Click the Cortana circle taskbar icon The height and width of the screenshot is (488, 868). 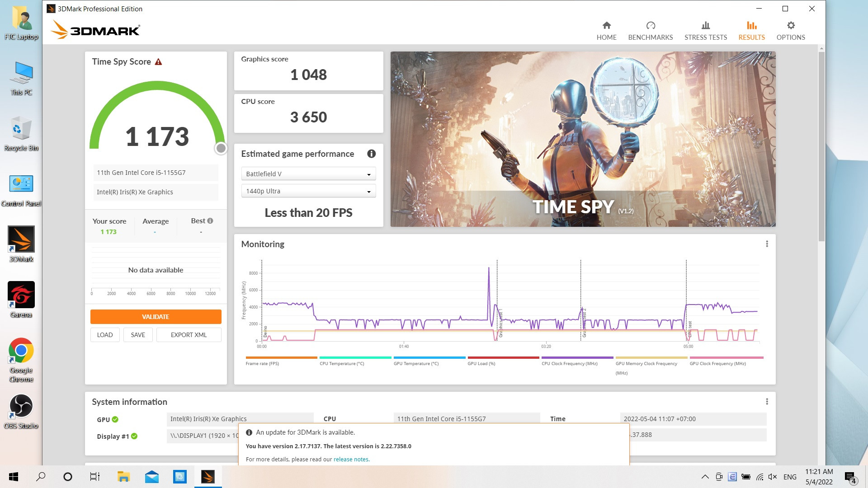[68, 477]
